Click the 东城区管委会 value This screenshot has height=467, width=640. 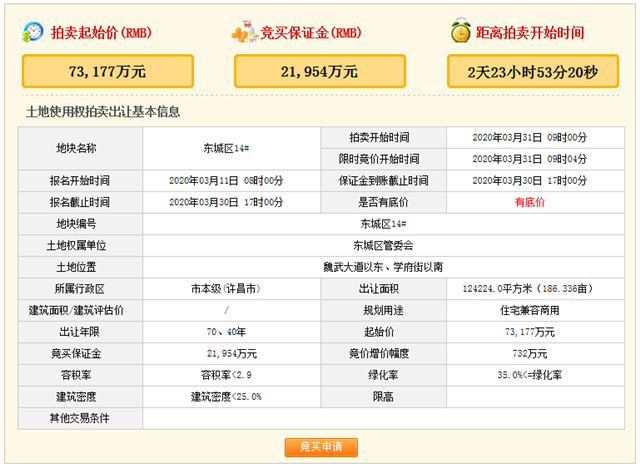pyautogui.click(x=383, y=246)
